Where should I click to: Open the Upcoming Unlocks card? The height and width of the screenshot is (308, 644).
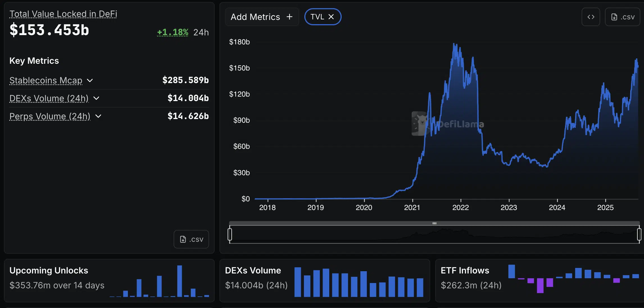(x=109, y=280)
